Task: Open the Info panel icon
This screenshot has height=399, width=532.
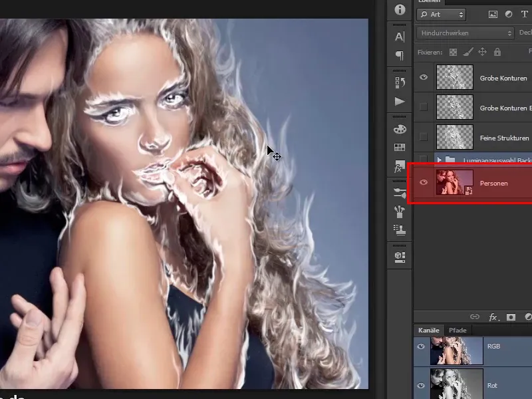Action: point(400,9)
